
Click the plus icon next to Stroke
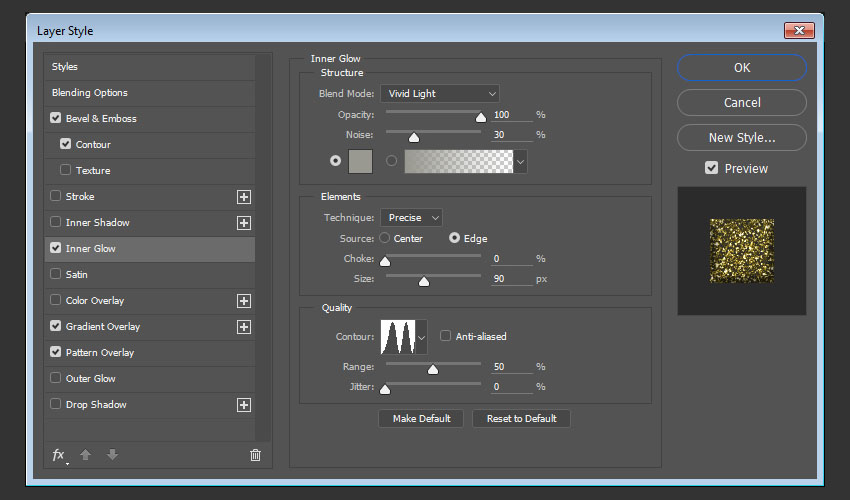(243, 197)
